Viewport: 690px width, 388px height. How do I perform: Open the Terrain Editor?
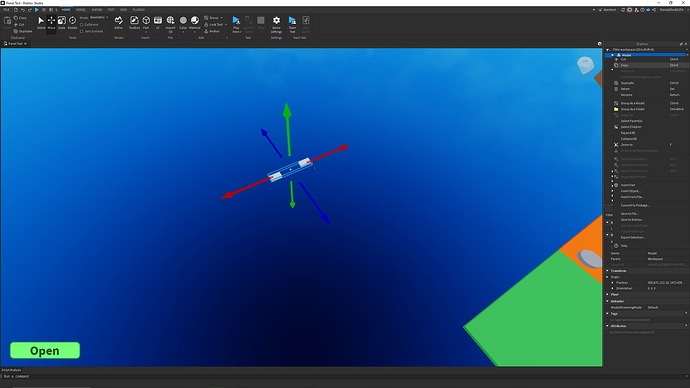pyautogui.click(x=119, y=22)
